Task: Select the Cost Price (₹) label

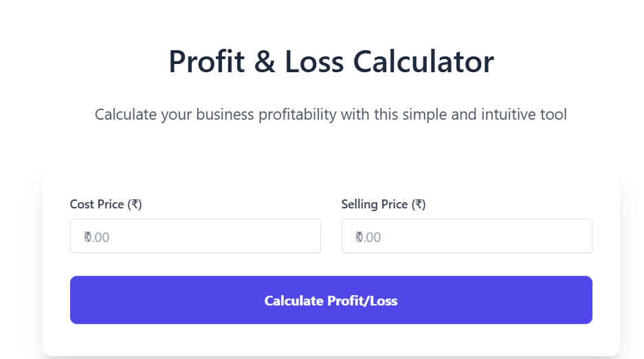Action: pos(106,204)
